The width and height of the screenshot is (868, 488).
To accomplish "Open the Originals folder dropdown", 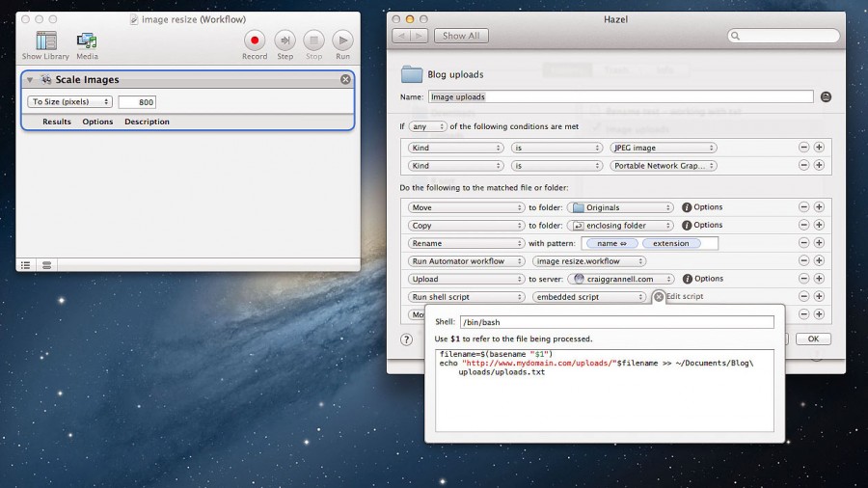I will point(620,207).
